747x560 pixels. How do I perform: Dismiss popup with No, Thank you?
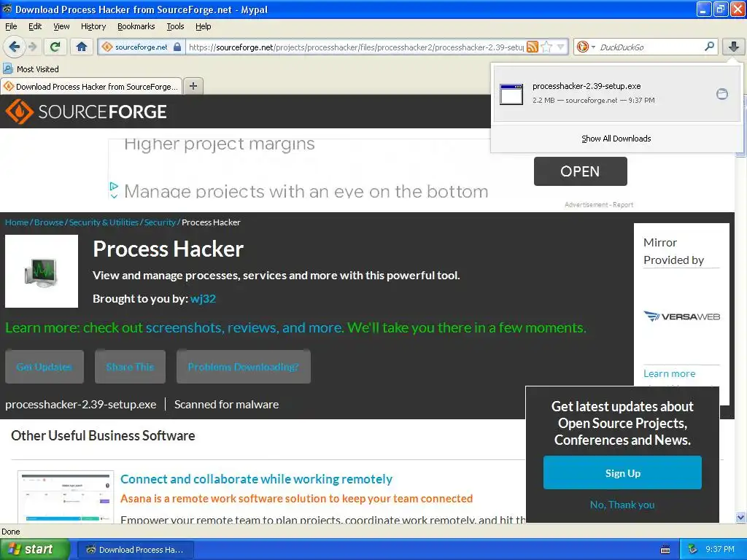click(622, 505)
